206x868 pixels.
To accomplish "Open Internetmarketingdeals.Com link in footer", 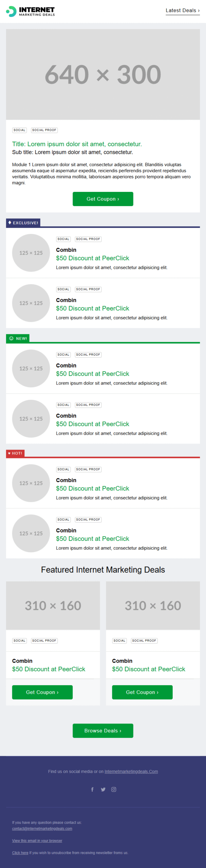I will pyautogui.click(x=131, y=771).
